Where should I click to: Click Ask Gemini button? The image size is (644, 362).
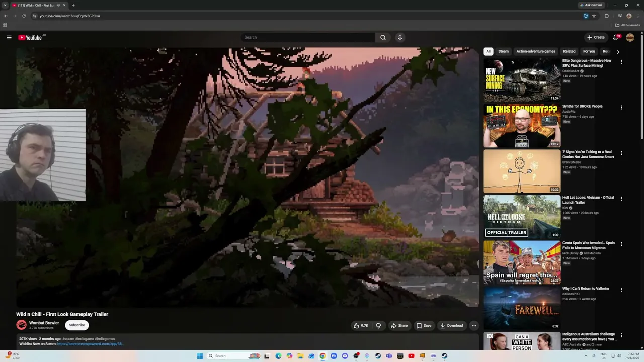click(x=591, y=5)
